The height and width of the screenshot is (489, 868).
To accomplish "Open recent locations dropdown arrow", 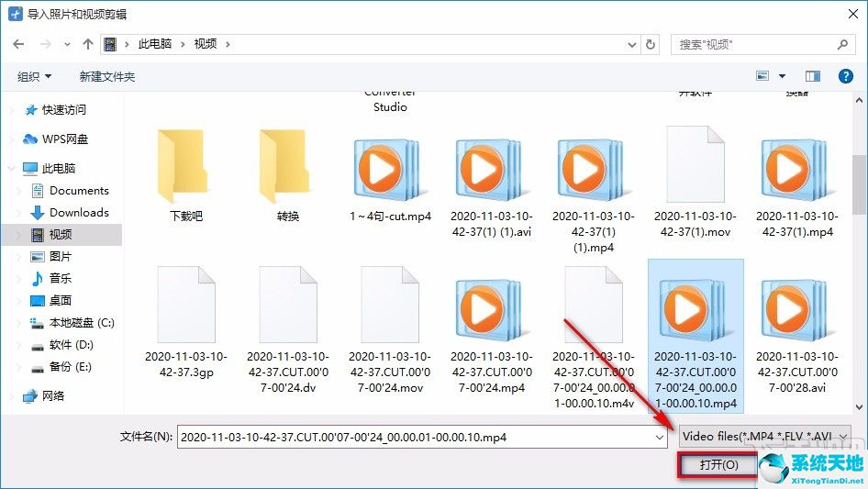I will pyautogui.click(x=67, y=44).
